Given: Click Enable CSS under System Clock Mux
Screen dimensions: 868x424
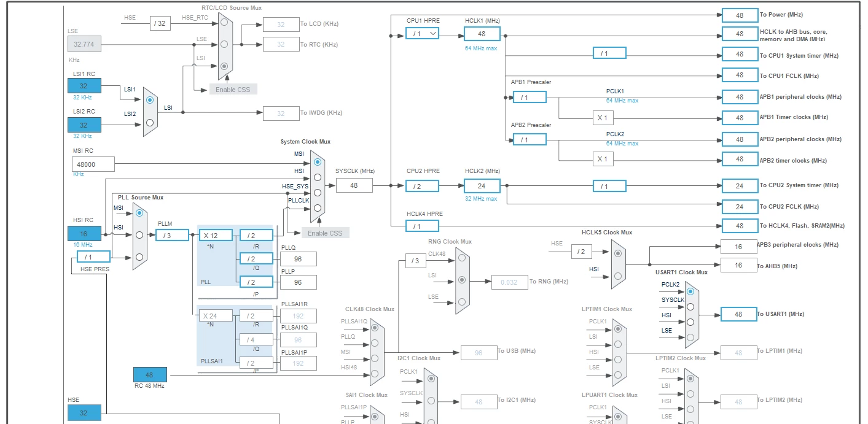Looking at the screenshot, I should click(x=325, y=233).
